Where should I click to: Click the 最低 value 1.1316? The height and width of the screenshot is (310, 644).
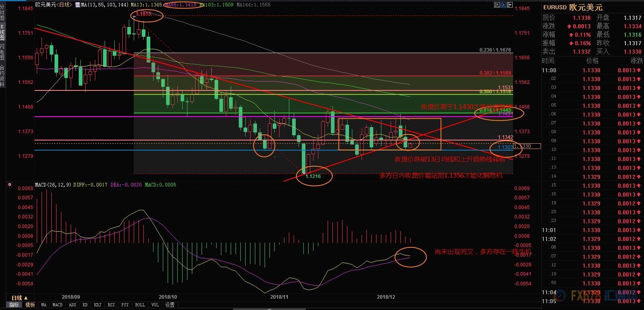pos(633,35)
